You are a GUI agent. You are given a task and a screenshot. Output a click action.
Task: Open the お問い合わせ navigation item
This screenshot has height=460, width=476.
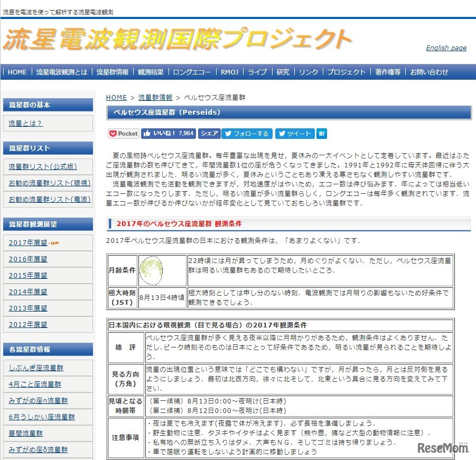tap(428, 72)
